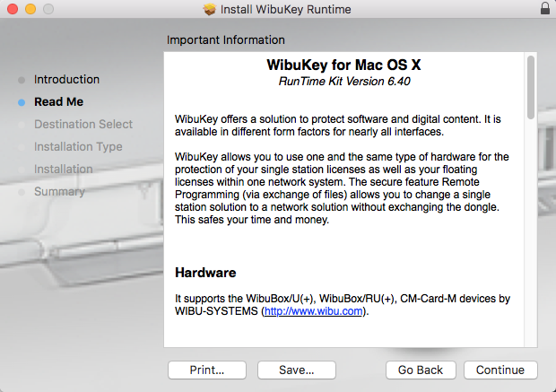Screen dimensions: 556x392
Task: Go Back to the previous installer step
Action: [x=421, y=370]
